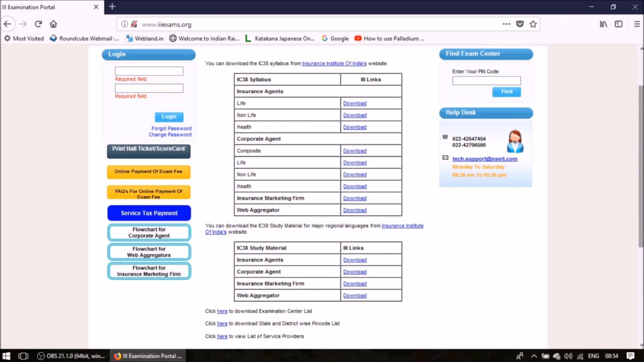Click the Login button

pyautogui.click(x=169, y=117)
